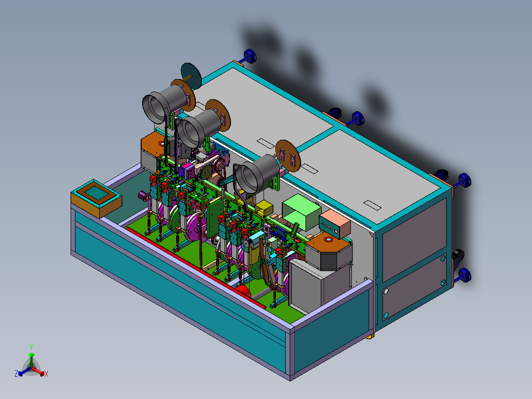Select the light green box inside the enclosure
Image resolution: width=532 pixels, height=399 pixels.
point(301,210)
